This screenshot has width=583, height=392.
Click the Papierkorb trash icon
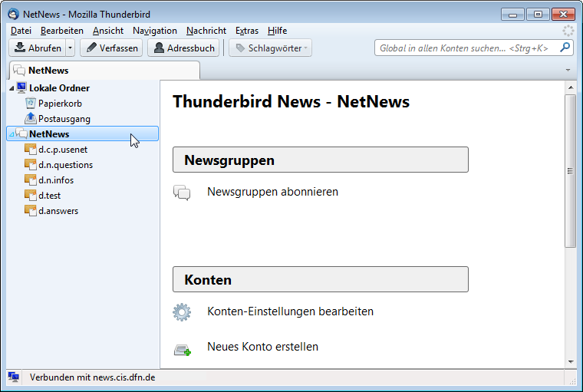[x=30, y=103]
